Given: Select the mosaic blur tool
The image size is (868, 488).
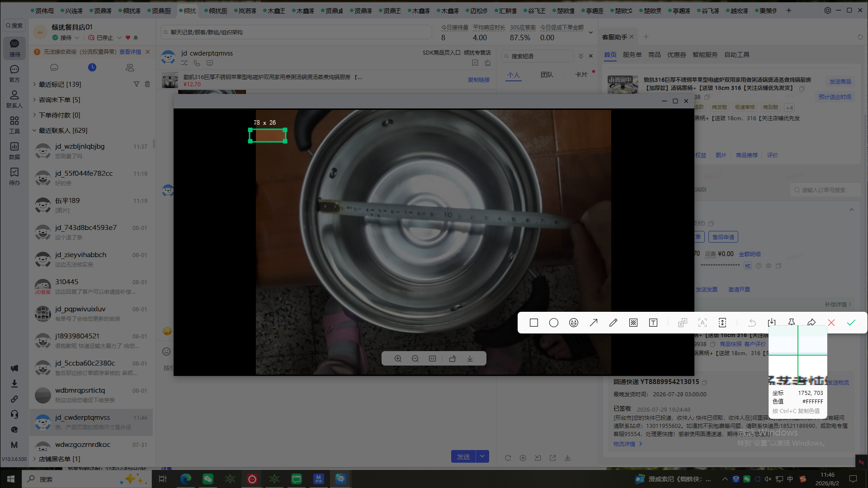Looking at the screenshot, I should coord(633,323).
